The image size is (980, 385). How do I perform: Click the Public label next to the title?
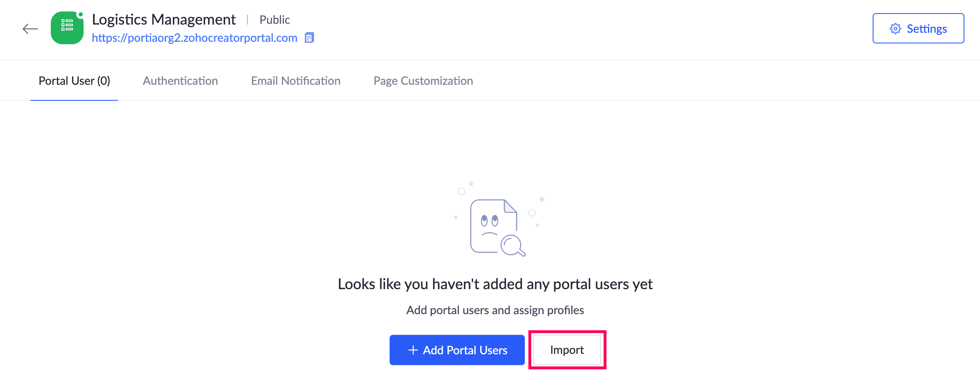(x=274, y=20)
